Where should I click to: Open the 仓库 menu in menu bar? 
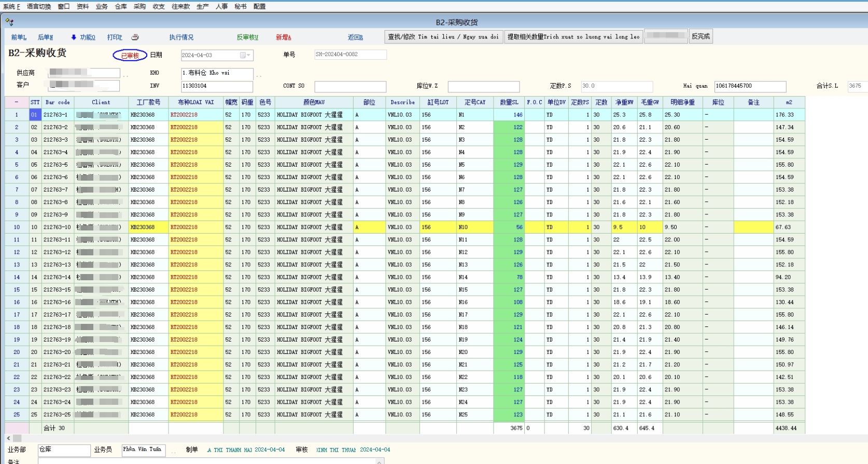(x=121, y=6)
